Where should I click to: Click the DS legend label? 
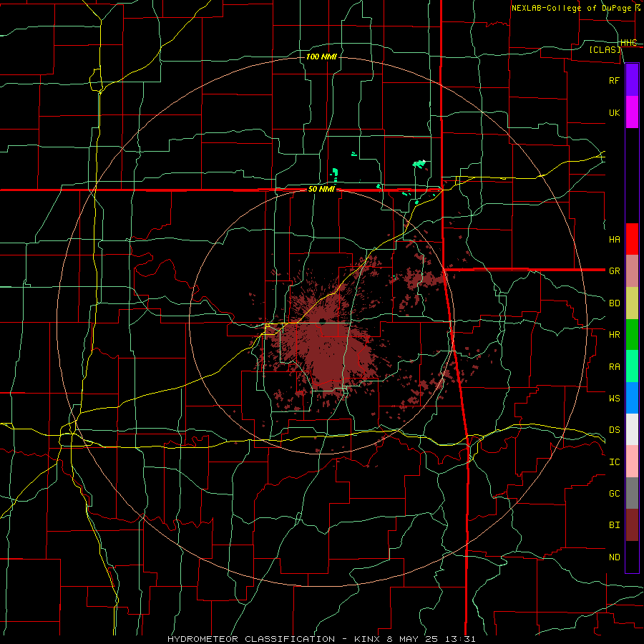(x=615, y=429)
